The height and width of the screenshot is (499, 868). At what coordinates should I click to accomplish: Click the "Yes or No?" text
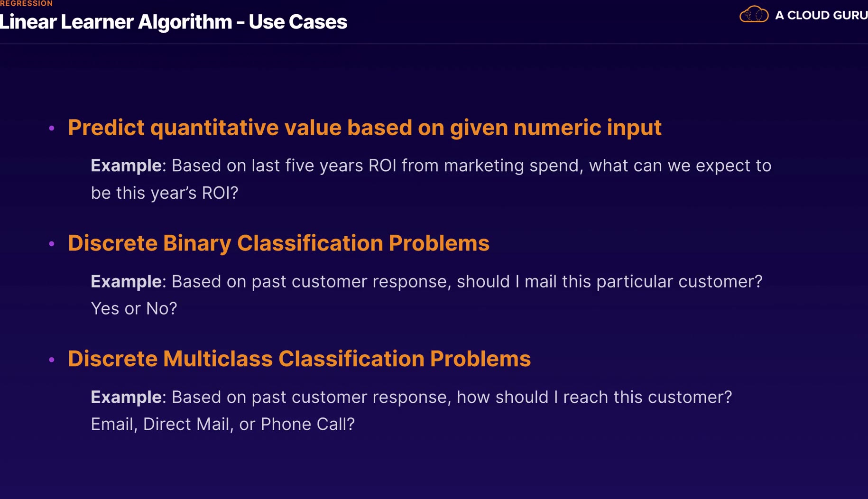[134, 308]
